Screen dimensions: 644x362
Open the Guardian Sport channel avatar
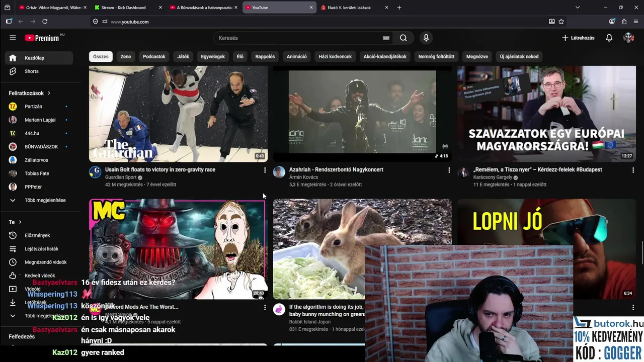tap(95, 172)
